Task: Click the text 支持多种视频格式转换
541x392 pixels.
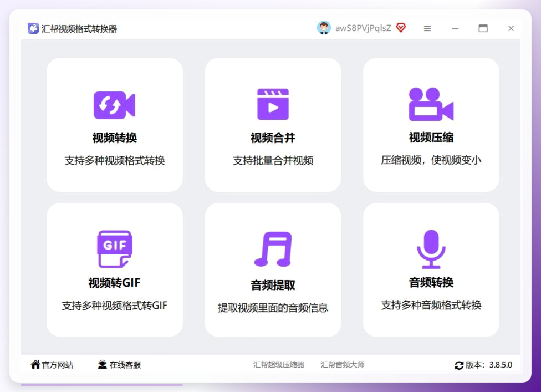Action: coord(115,160)
